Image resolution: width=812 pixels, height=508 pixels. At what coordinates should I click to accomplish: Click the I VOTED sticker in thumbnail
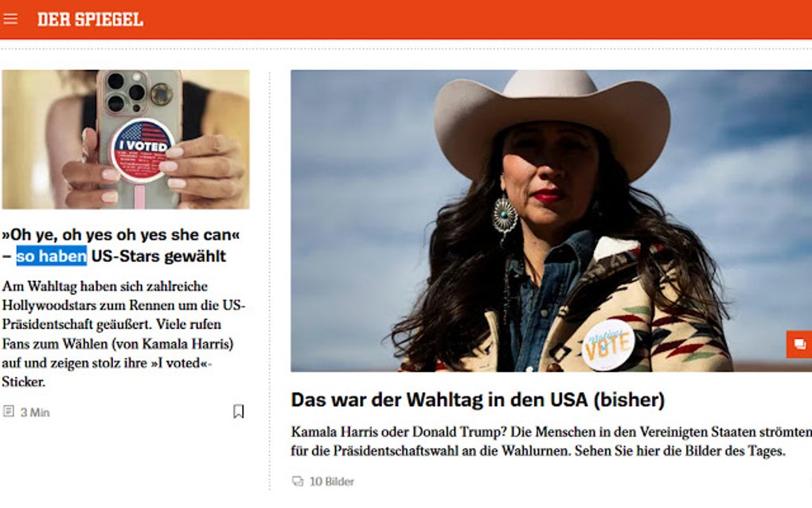coord(142,150)
